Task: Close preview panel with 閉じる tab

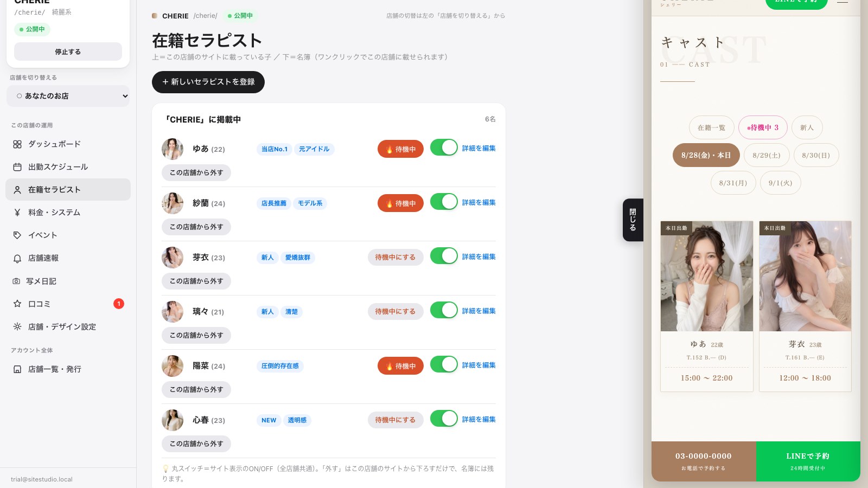Action: (x=633, y=220)
